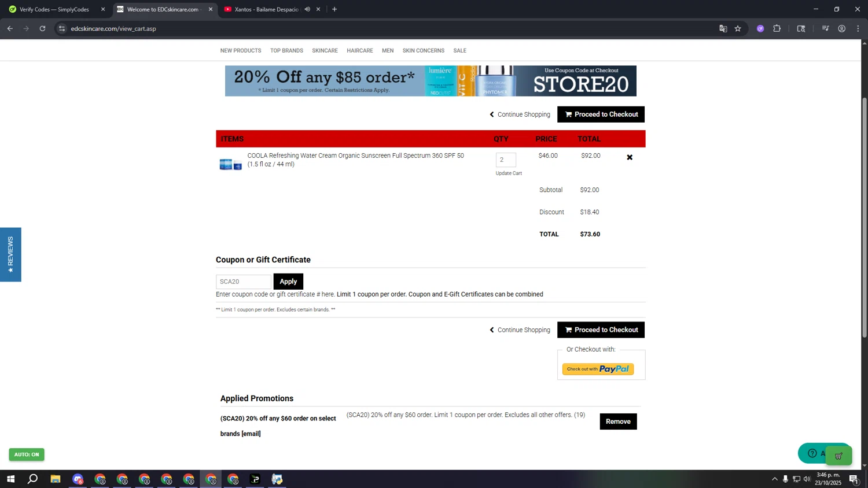Image resolution: width=868 pixels, height=488 pixels.
Task: Click the Update Cart link
Action: (x=509, y=173)
